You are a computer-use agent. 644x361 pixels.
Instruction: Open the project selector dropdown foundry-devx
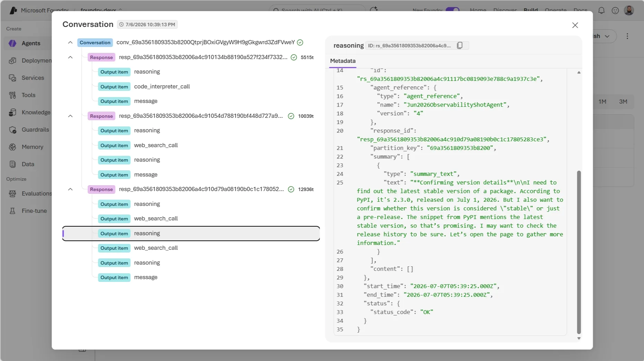(101, 10)
